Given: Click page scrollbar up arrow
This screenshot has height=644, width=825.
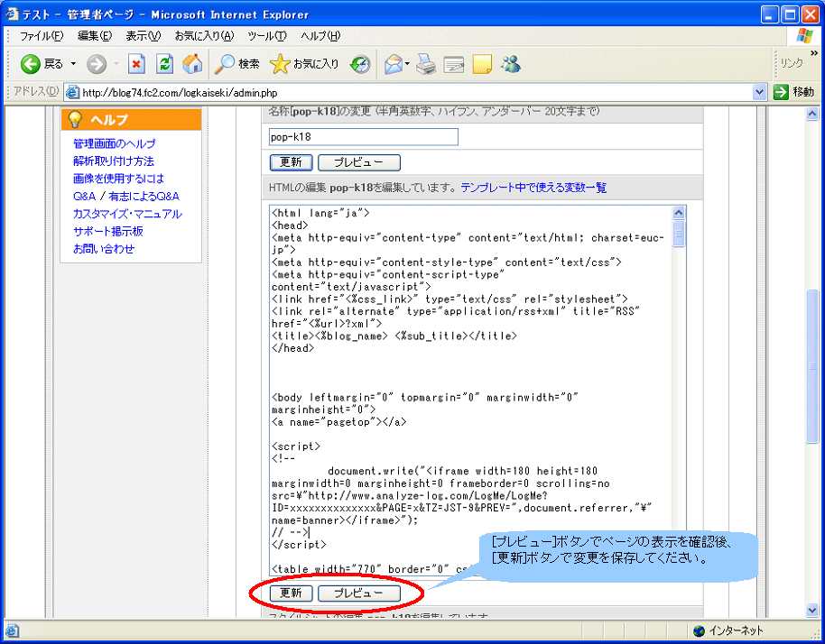Looking at the screenshot, I should pos(811,114).
